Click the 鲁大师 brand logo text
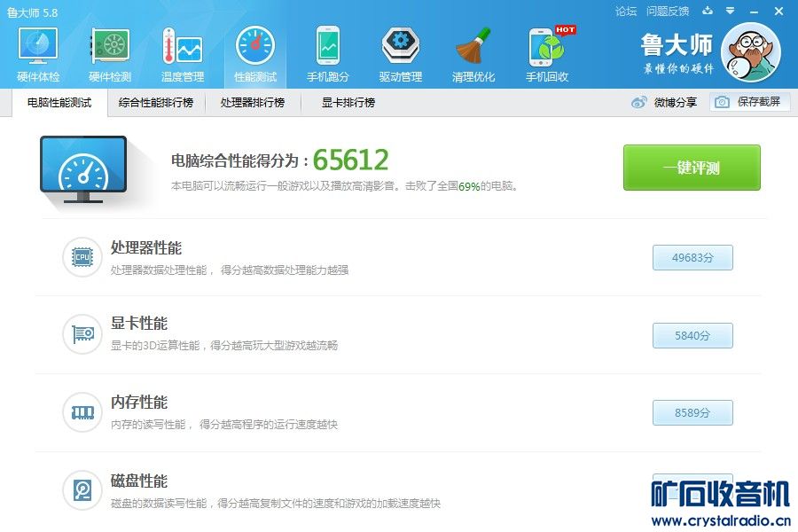Image resolution: width=798 pixels, height=532 pixels. [x=677, y=45]
